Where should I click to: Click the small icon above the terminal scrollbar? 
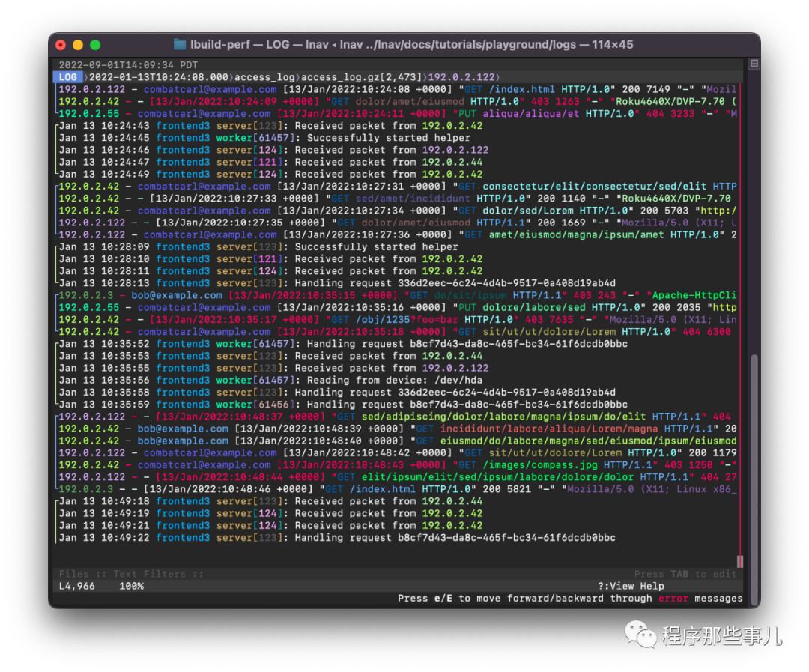point(754,64)
